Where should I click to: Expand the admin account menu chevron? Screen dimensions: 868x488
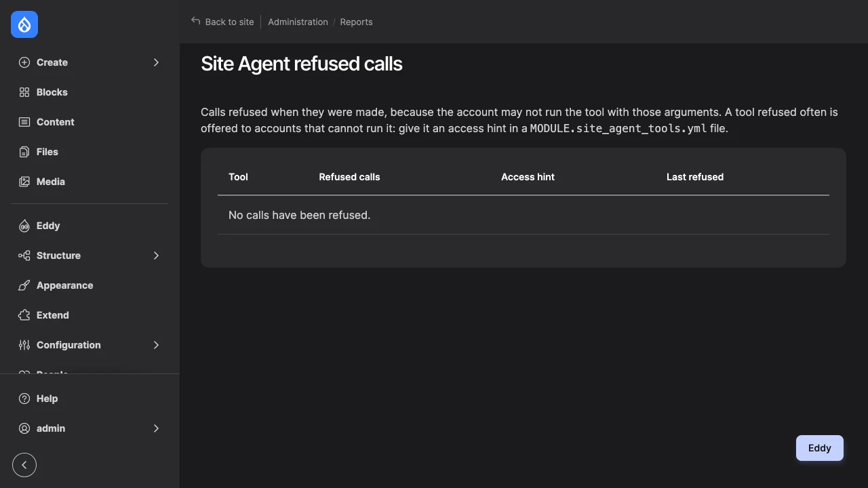(156, 428)
